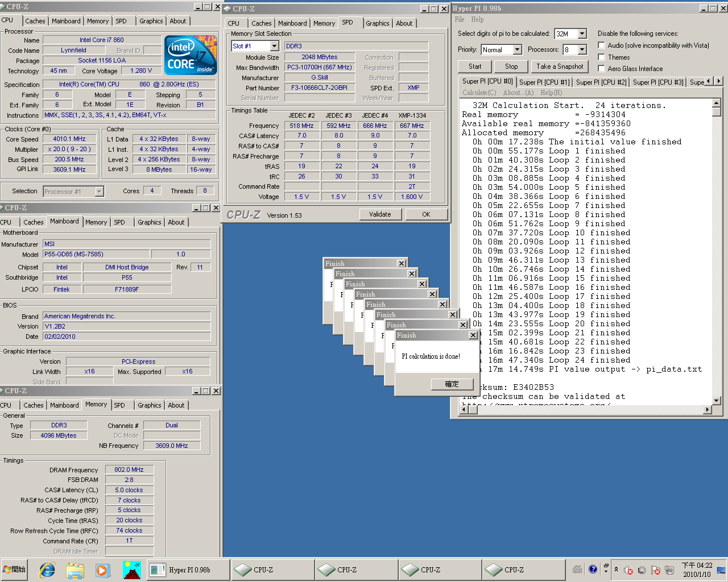Open the network tray icon
The height and width of the screenshot is (582, 728).
click(669, 570)
